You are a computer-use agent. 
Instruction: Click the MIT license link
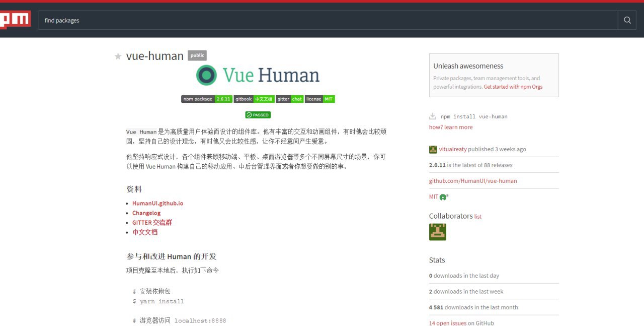pos(434,197)
